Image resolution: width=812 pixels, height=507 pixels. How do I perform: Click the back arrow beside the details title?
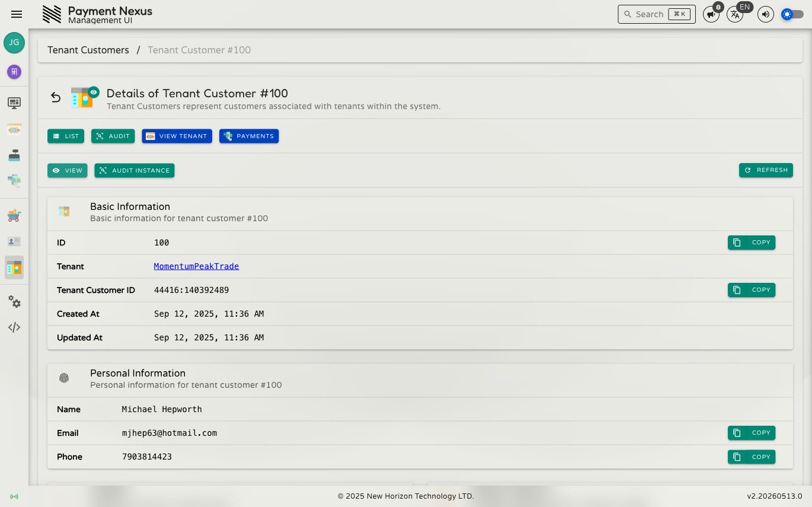[x=56, y=97]
